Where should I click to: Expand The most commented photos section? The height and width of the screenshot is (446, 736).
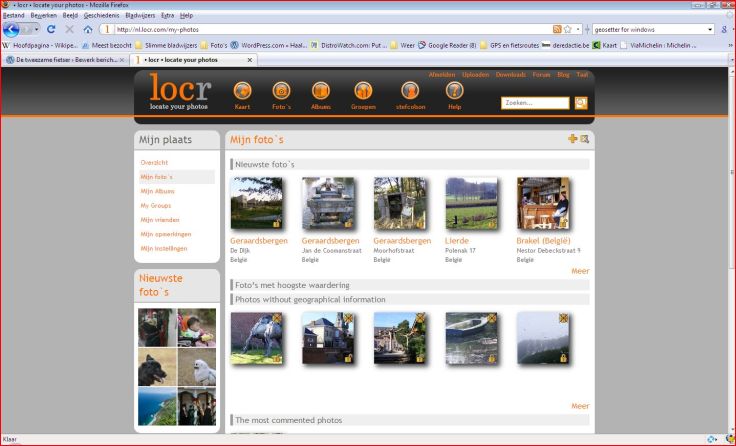coord(410,420)
